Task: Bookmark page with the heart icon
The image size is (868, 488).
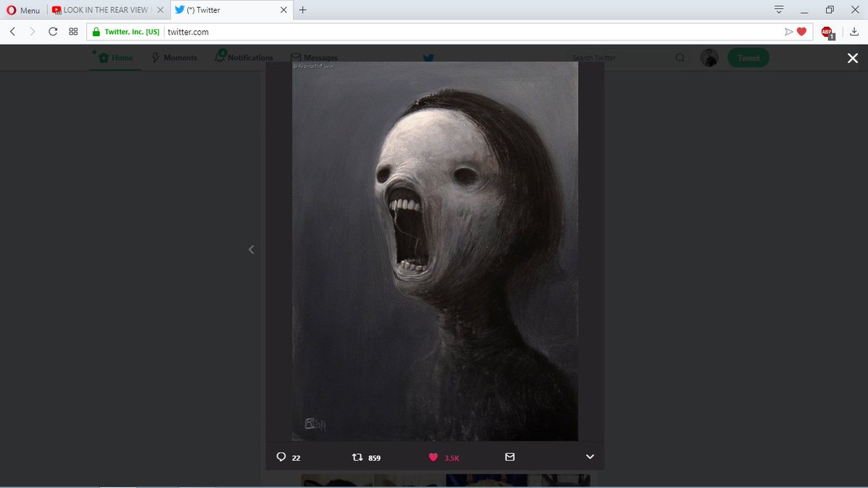Action: (x=801, y=32)
